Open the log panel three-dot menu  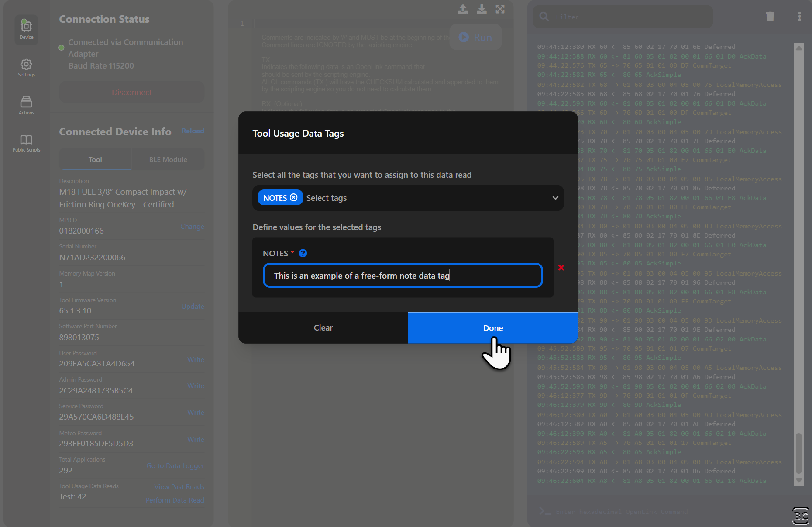799,17
